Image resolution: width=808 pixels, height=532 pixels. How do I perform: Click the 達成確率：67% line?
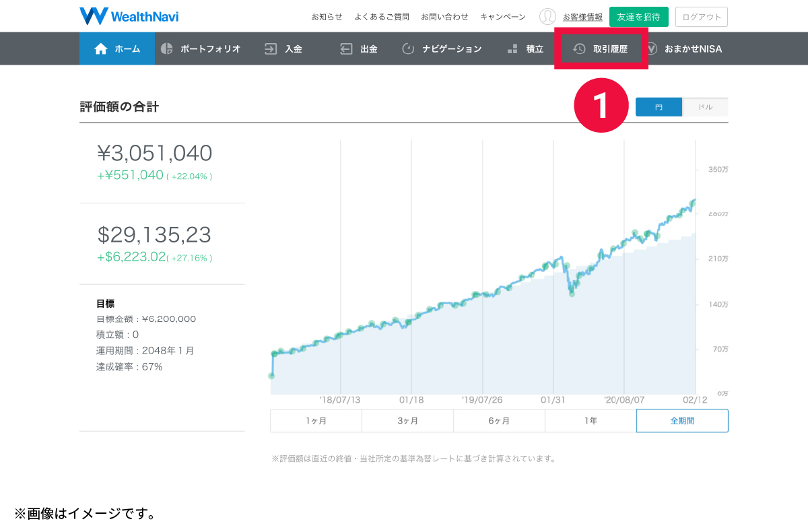point(129,367)
